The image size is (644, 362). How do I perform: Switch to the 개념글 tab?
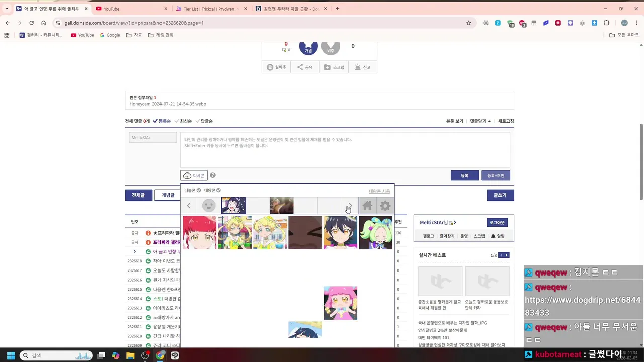tap(168, 195)
